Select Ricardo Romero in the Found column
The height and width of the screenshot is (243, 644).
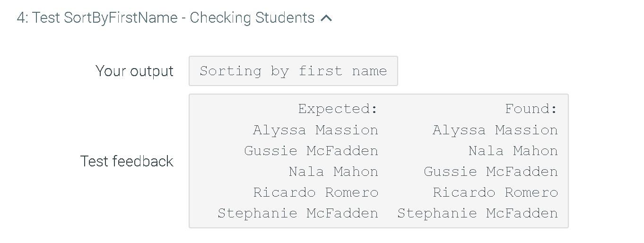point(495,192)
